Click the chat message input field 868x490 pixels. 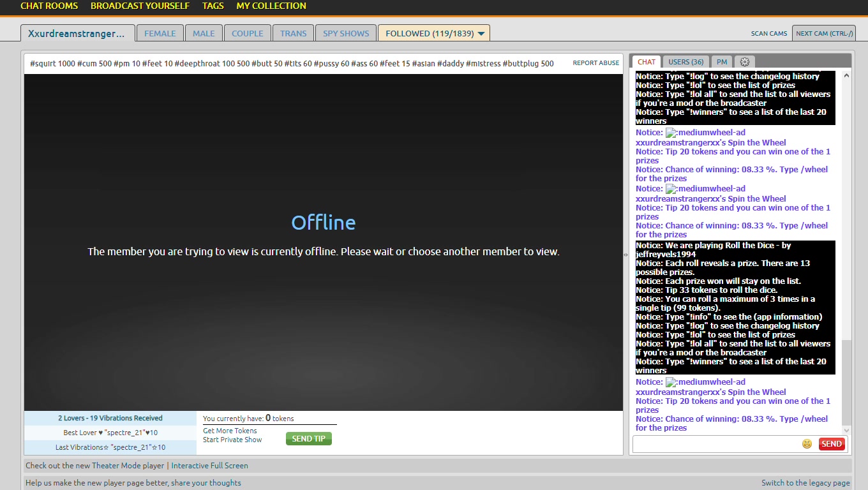[x=716, y=444]
